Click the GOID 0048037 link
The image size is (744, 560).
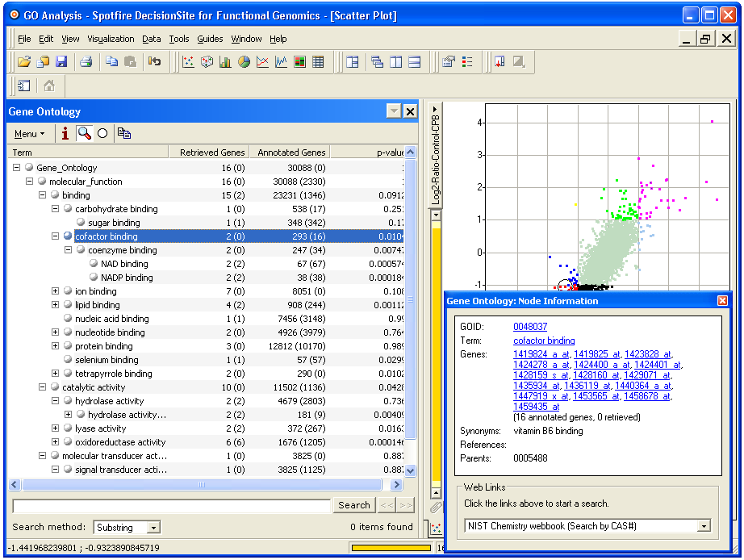pos(530,327)
